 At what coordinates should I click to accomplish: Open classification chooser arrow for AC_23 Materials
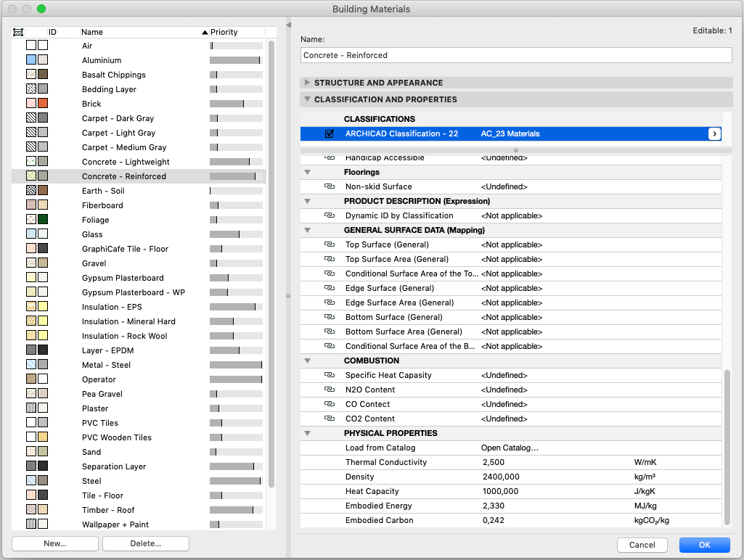(714, 133)
